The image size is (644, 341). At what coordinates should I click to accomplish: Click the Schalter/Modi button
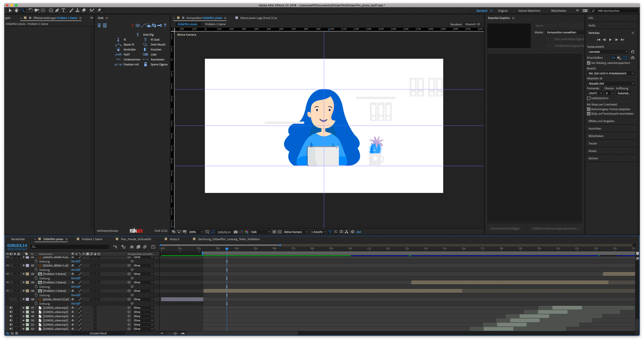click(x=98, y=333)
